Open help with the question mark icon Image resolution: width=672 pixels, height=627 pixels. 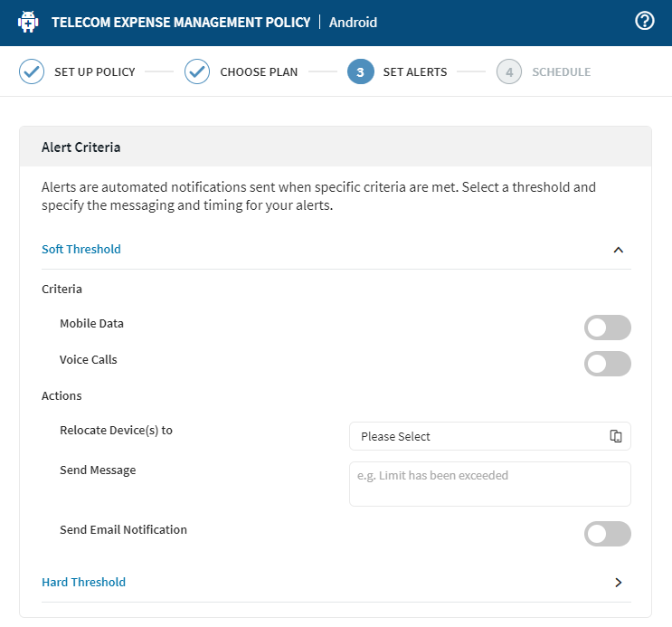[644, 22]
